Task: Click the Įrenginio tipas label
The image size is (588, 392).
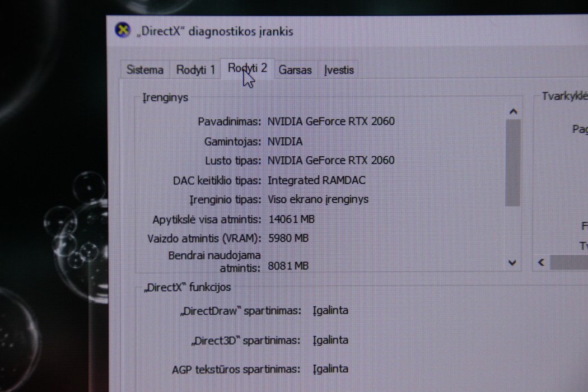Action: click(225, 200)
